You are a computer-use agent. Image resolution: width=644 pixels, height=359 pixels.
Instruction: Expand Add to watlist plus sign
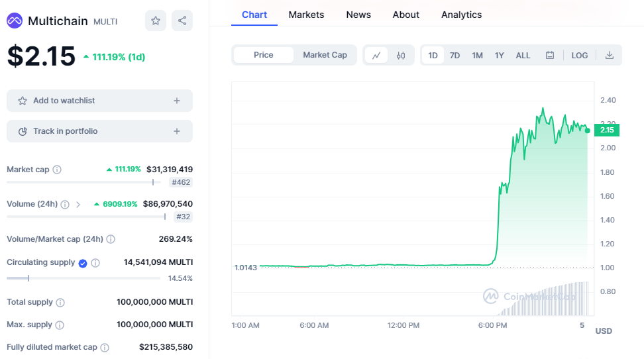177,101
